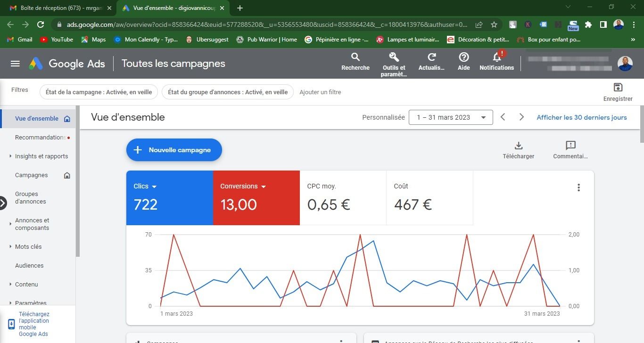644x343 pixels.
Task: Open the Pub Warrior Home bookmark
Action: pyautogui.click(x=267, y=40)
